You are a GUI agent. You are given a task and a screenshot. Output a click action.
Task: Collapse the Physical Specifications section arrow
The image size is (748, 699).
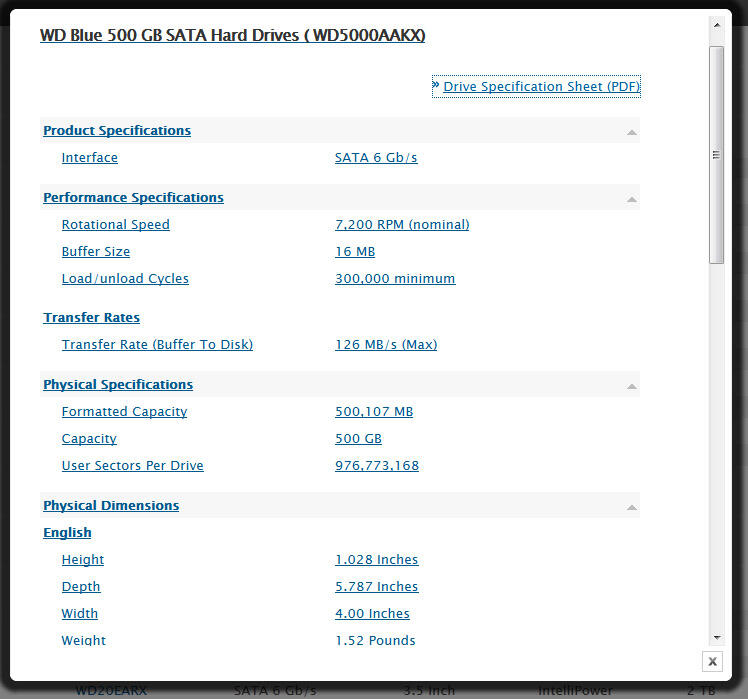click(632, 386)
